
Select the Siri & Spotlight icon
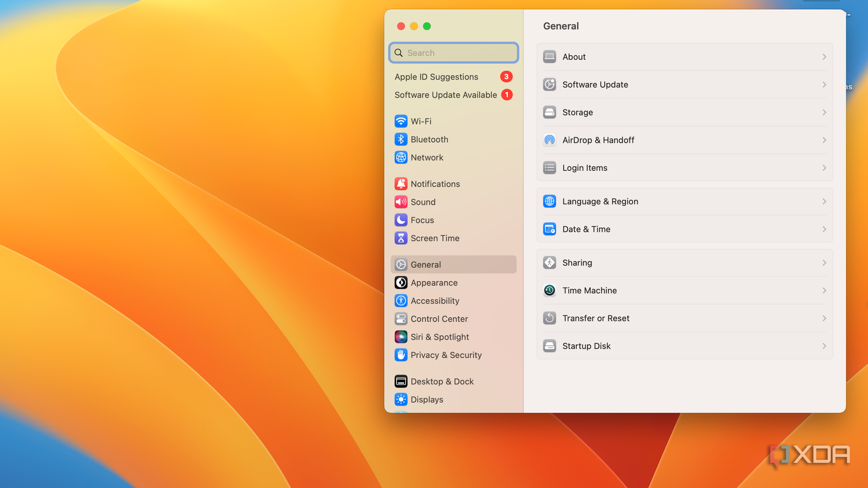(x=401, y=337)
